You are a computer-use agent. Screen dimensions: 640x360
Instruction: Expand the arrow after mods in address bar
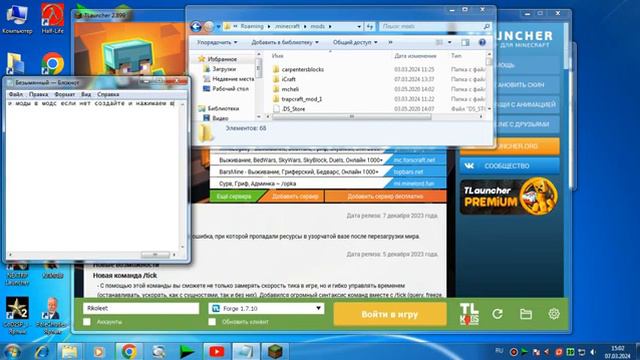(x=330, y=27)
